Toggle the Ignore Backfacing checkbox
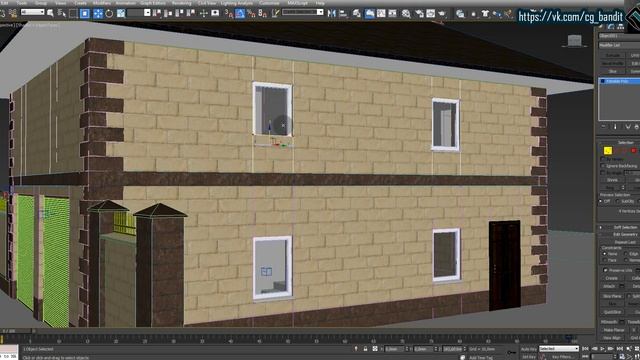This screenshot has width=640, height=360. click(x=602, y=166)
